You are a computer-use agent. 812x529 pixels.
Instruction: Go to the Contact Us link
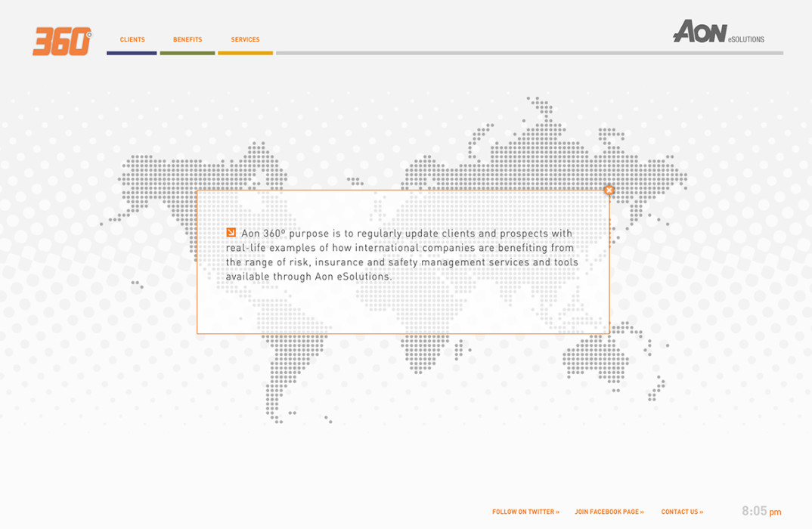pos(682,512)
